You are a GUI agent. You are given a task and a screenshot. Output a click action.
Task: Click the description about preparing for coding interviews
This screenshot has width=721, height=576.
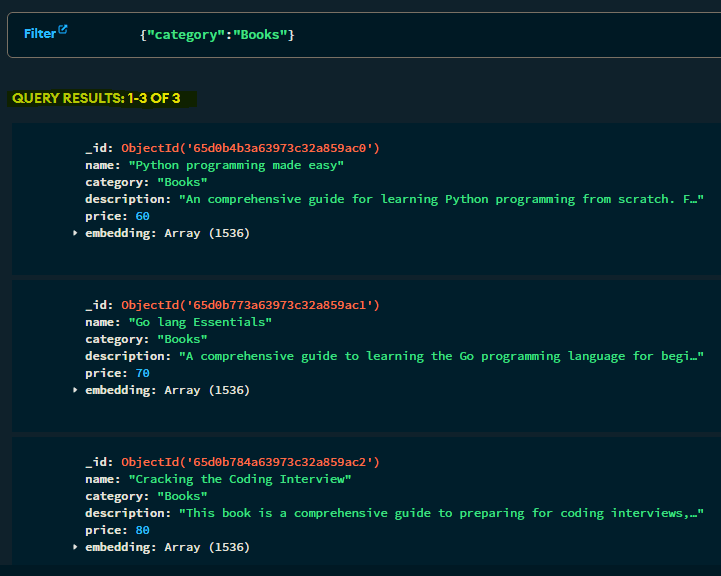point(440,513)
